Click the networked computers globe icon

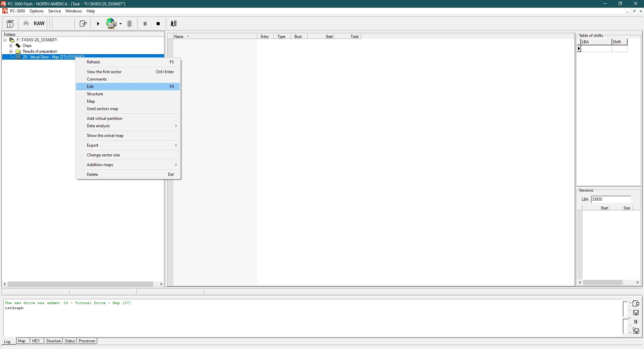tap(111, 24)
